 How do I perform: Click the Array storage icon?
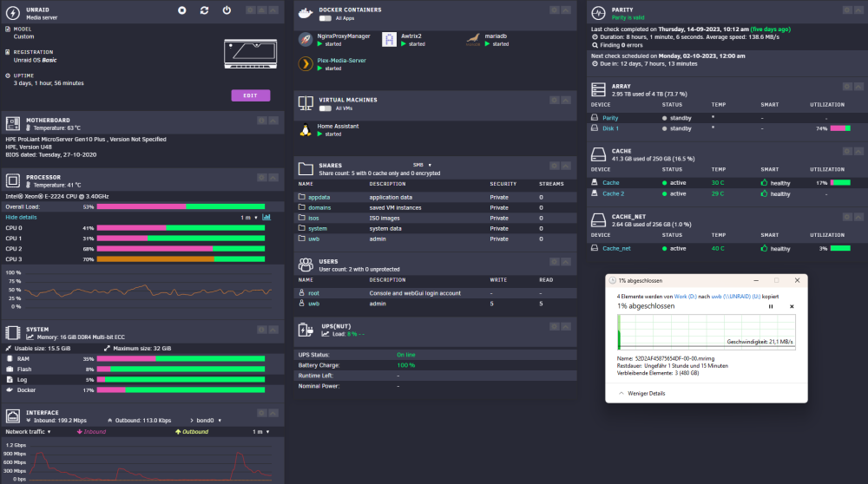[x=598, y=89]
